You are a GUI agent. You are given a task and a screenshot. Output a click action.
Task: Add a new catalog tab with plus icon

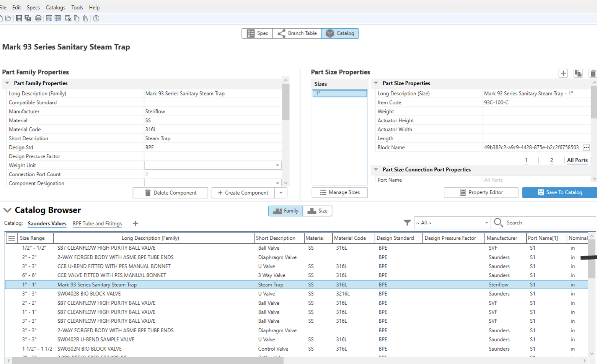tap(135, 224)
